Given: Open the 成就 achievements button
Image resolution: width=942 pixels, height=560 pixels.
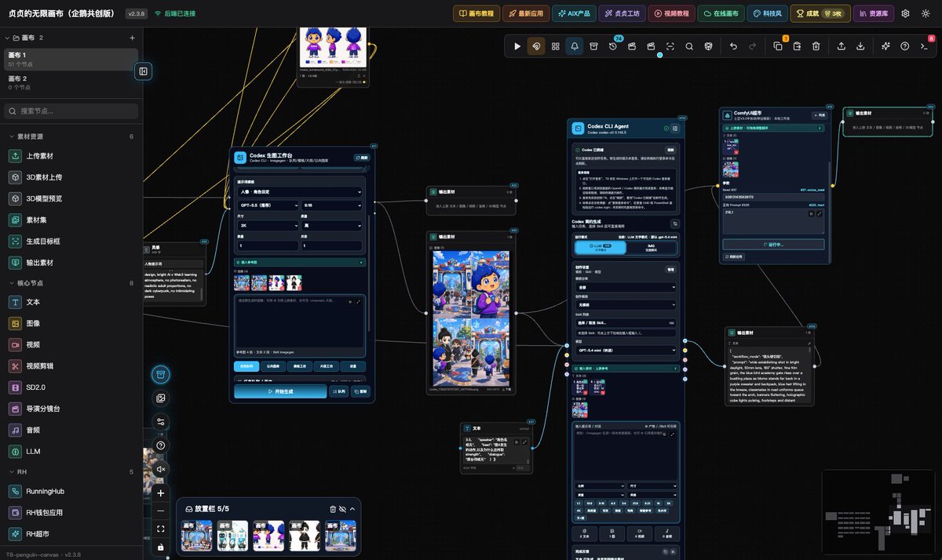Looking at the screenshot, I should pyautogui.click(x=820, y=13).
